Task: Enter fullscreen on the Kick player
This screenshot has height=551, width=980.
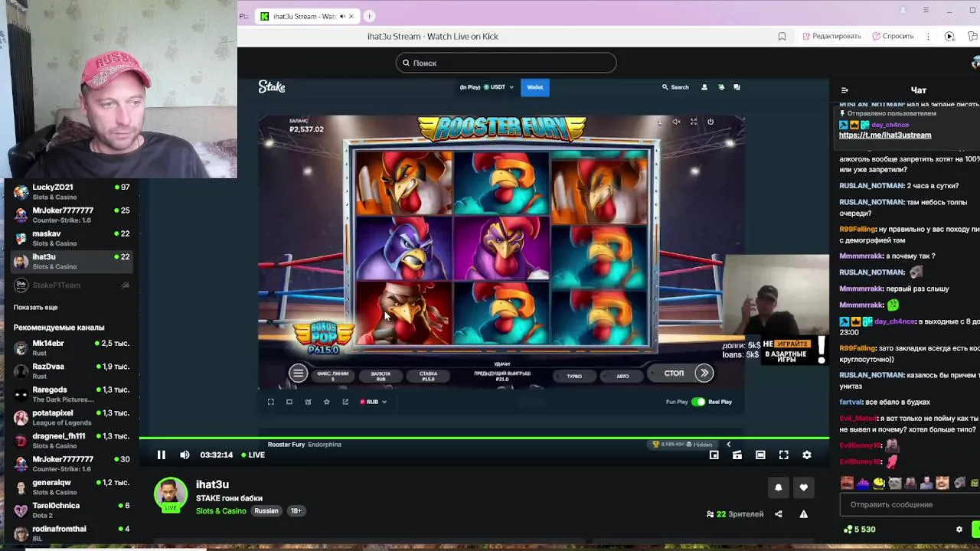Action: [784, 455]
